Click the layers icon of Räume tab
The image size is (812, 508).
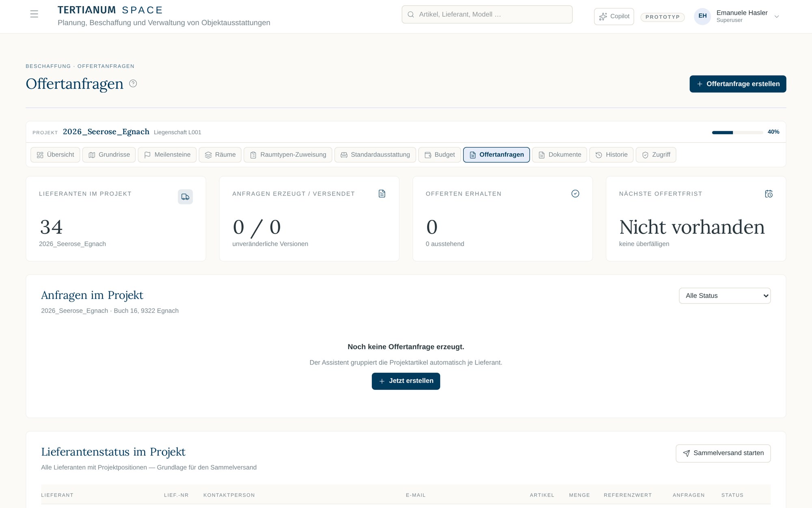click(x=208, y=155)
